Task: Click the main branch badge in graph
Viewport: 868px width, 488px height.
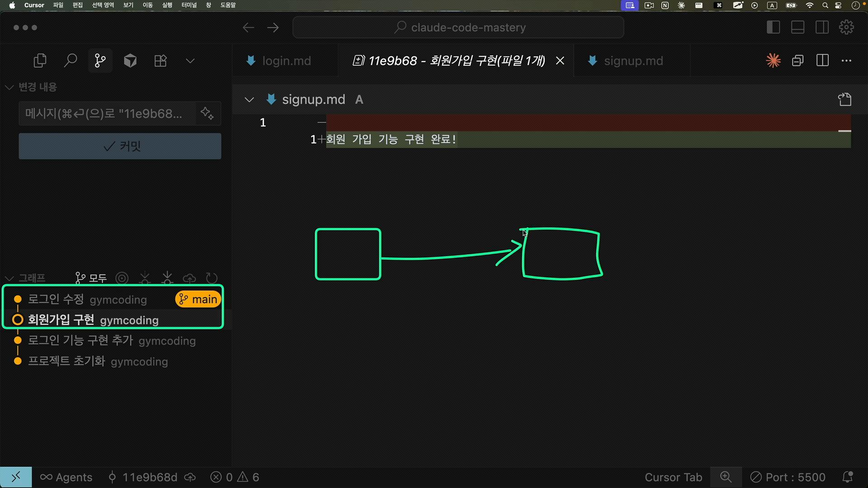Action: (x=198, y=299)
